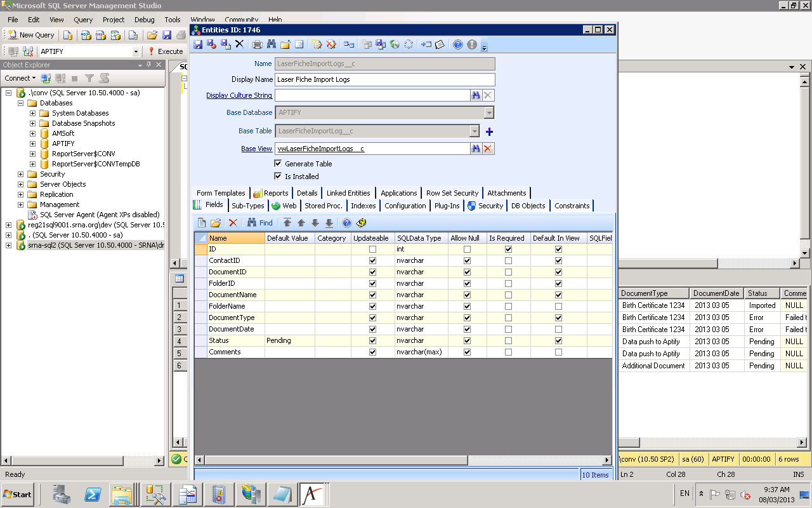Click the binoculars search icon in Entities toolbar
This screenshot has height=508, width=812.
272,44
